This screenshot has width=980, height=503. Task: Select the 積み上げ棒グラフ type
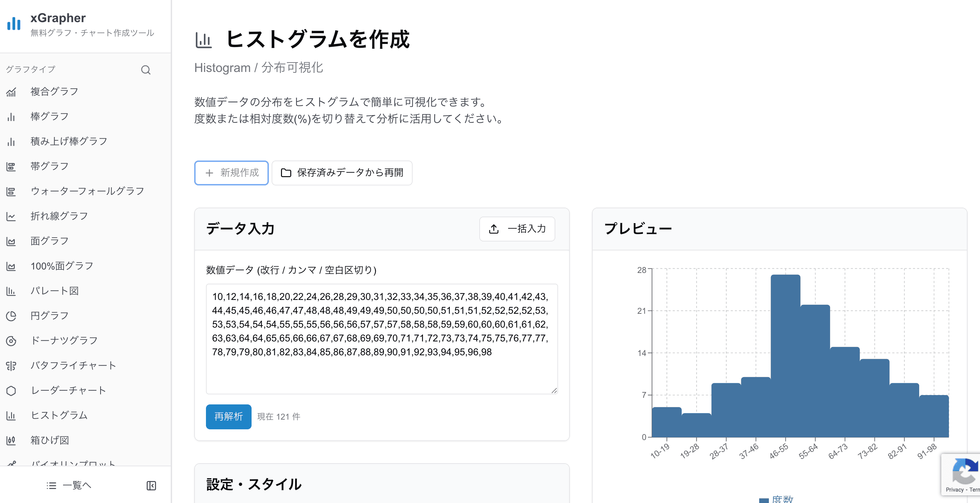(68, 141)
